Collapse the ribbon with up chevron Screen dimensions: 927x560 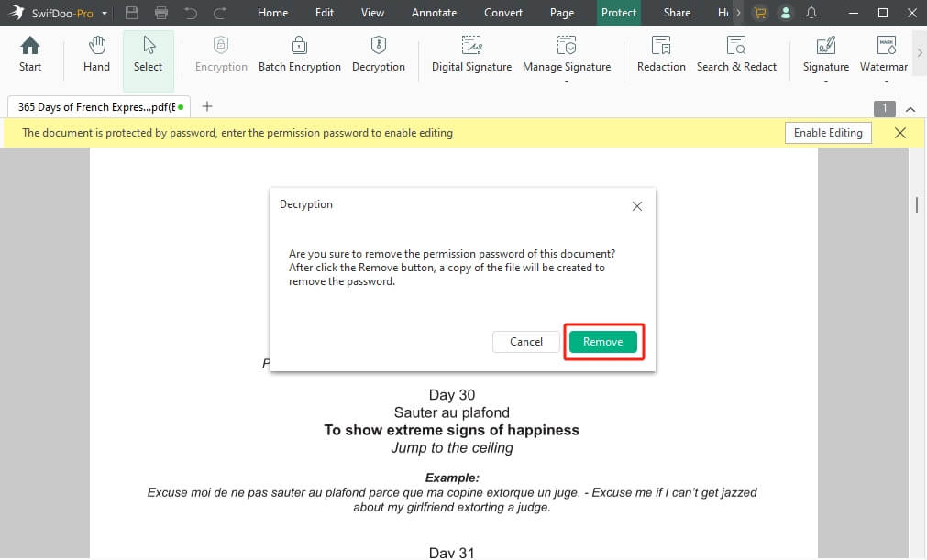[x=910, y=109]
